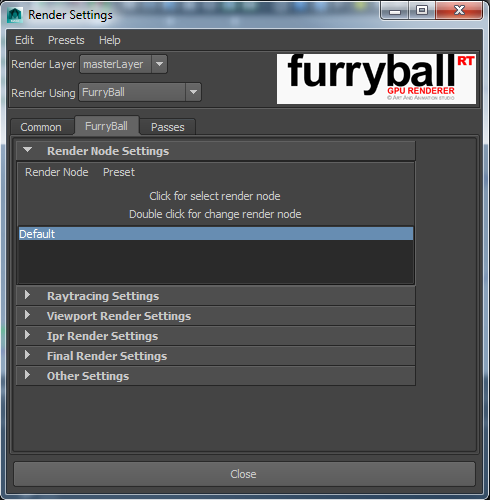This screenshot has width=490, height=500.
Task: Open the Edit menu
Action: (x=24, y=40)
